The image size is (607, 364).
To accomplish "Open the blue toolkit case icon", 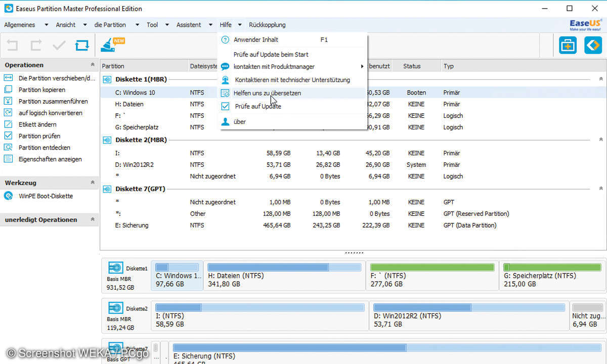I will (x=568, y=45).
